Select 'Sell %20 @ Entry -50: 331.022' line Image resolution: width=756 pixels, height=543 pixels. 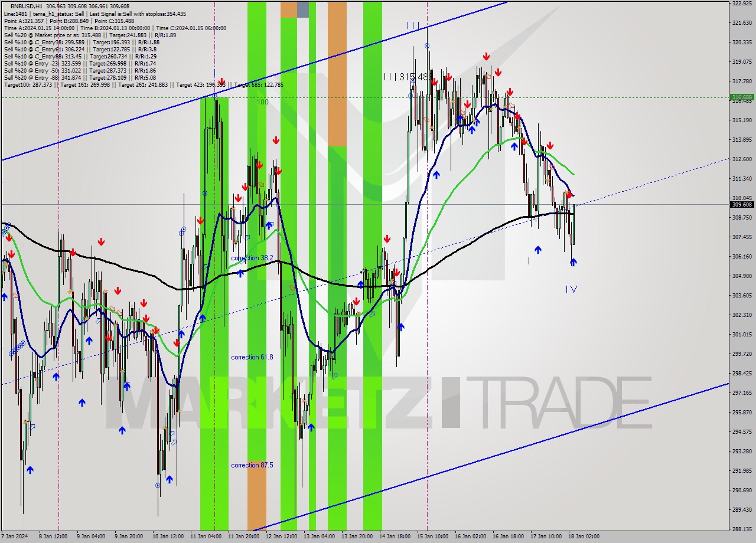(80, 70)
